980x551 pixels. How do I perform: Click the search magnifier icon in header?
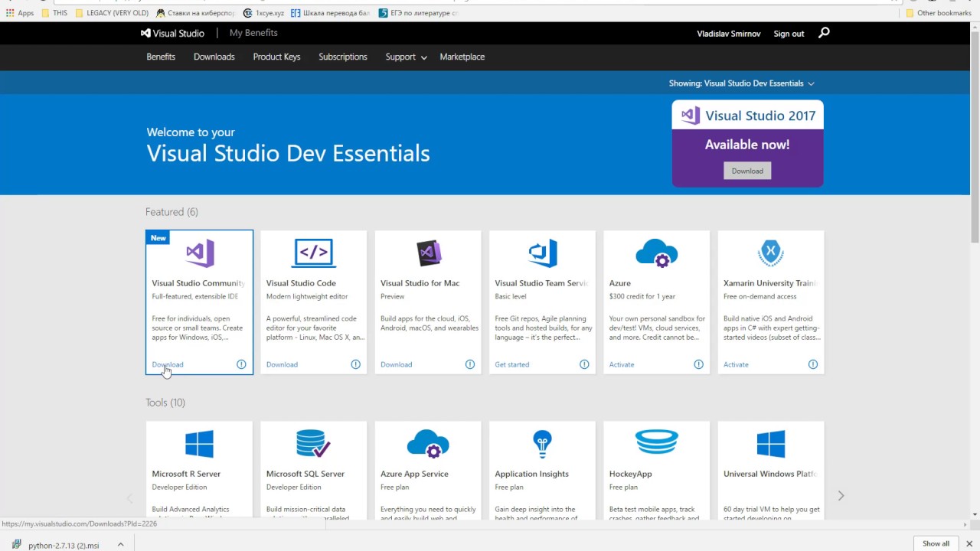click(824, 33)
